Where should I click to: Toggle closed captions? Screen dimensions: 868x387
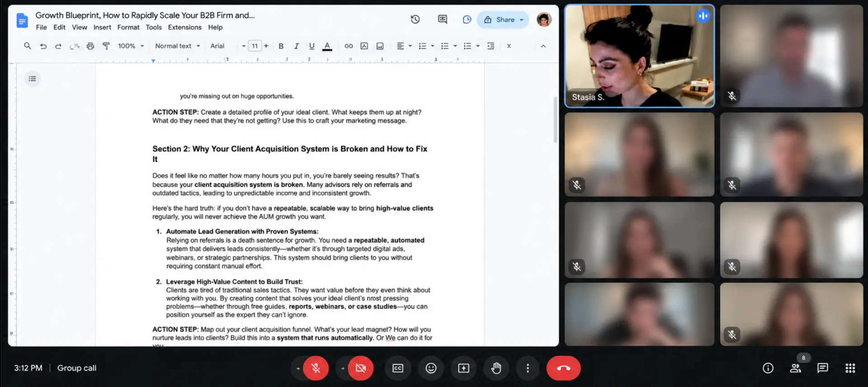(398, 368)
